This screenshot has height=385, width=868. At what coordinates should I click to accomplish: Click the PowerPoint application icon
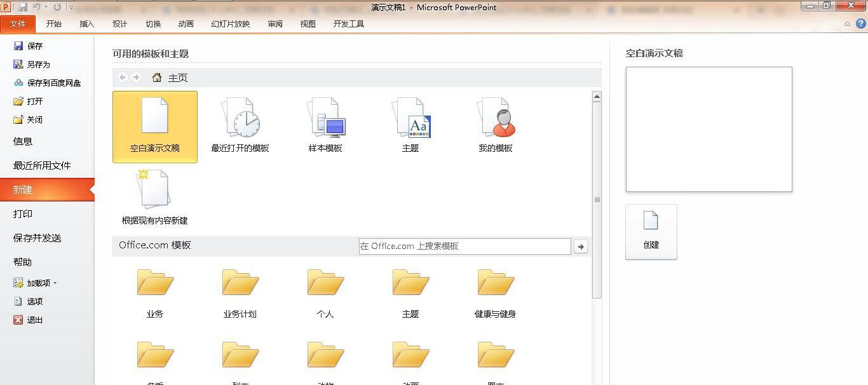(6, 7)
